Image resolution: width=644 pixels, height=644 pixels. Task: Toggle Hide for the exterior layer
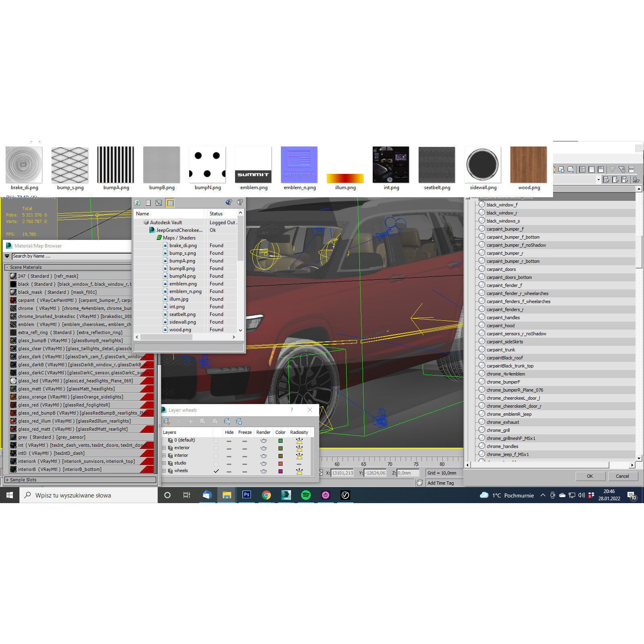click(x=229, y=448)
